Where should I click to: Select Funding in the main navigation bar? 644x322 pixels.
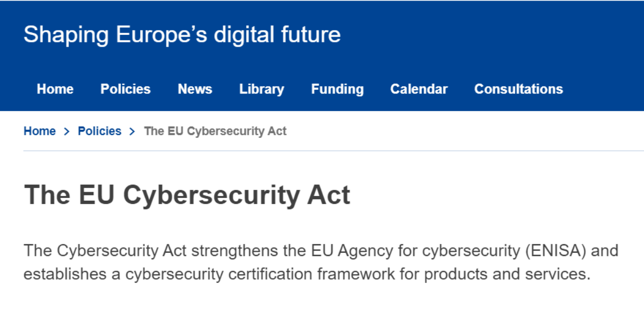pos(338,89)
